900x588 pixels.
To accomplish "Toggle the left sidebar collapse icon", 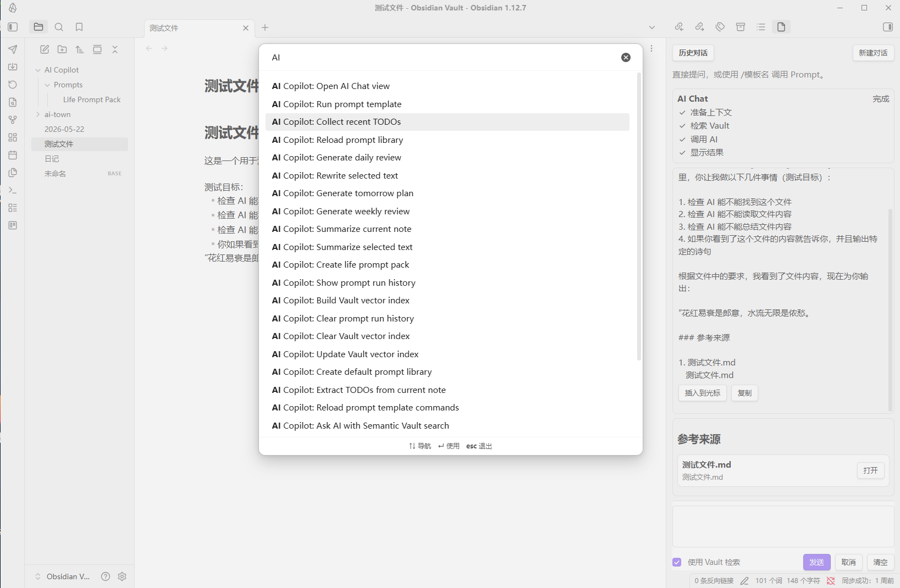I will [x=13, y=27].
